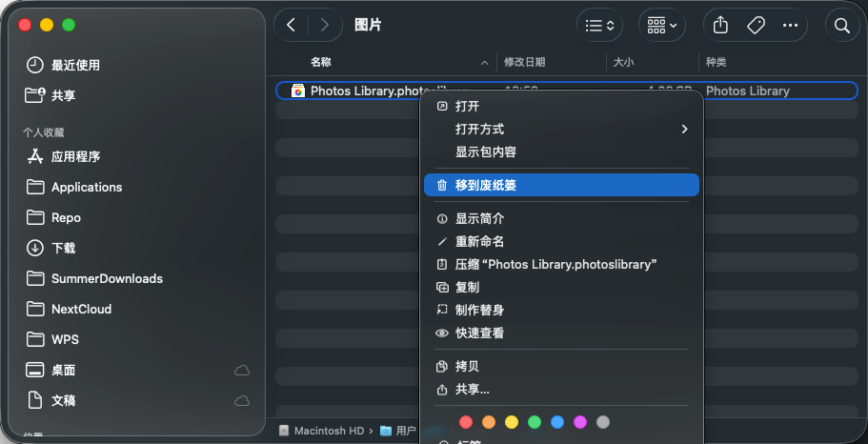The height and width of the screenshot is (444, 868).
Task: Apply the green color tag
Action: click(x=535, y=422)
